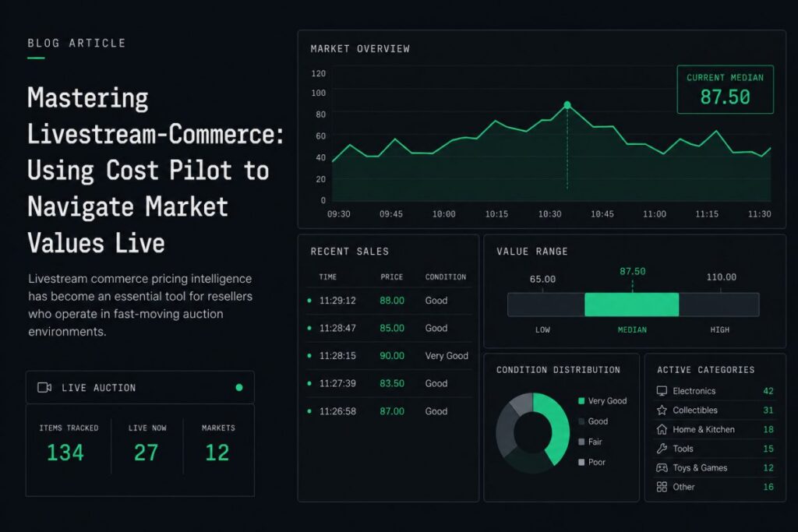Click the 11:26:58 timestamp
Screen dimensions: 798x532
coord(337,411)
